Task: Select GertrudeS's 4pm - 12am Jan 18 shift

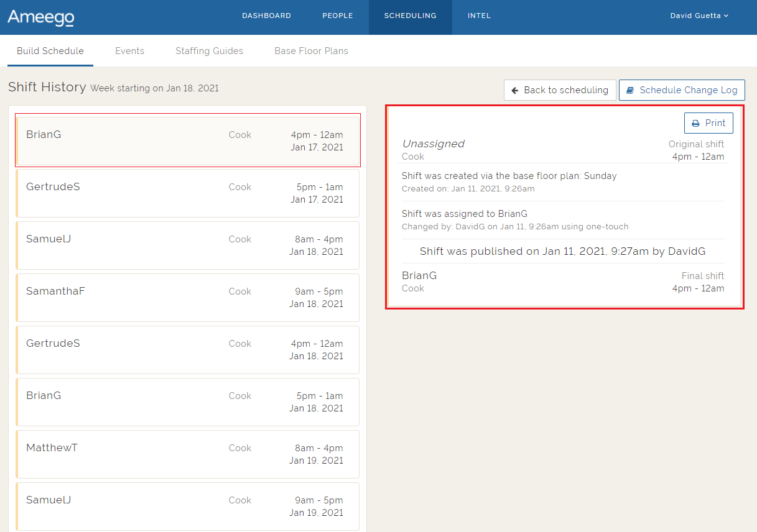Action: tap(187, 350)
